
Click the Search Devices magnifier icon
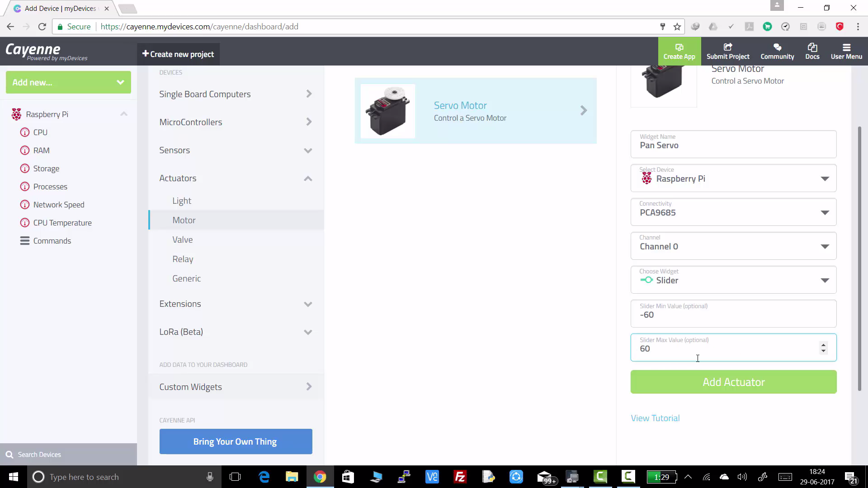click(9, 455)
